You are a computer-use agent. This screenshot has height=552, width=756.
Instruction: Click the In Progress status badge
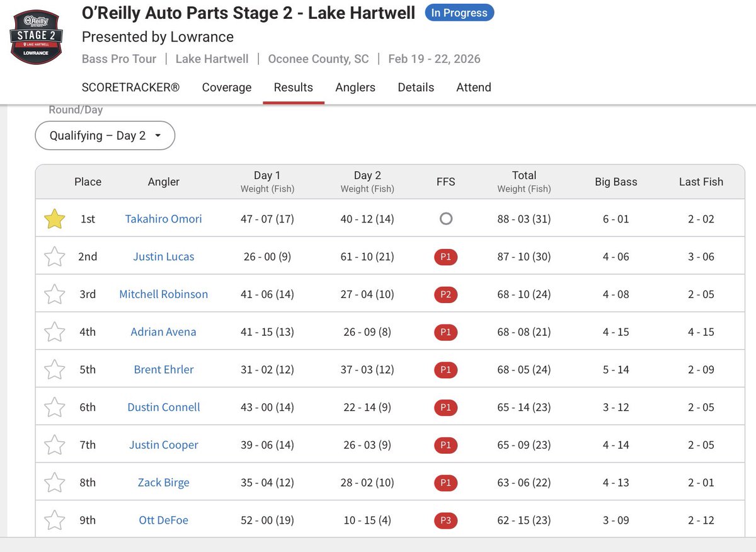[460, 13]
